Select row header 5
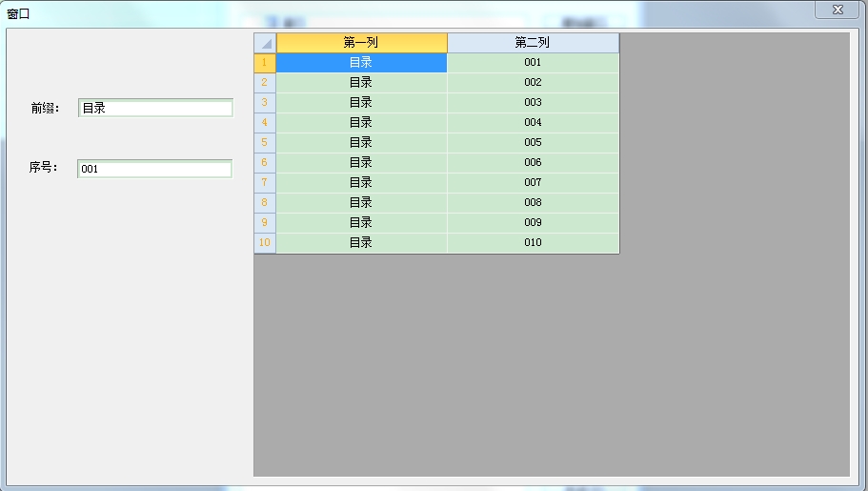 (x=265, y=142)
